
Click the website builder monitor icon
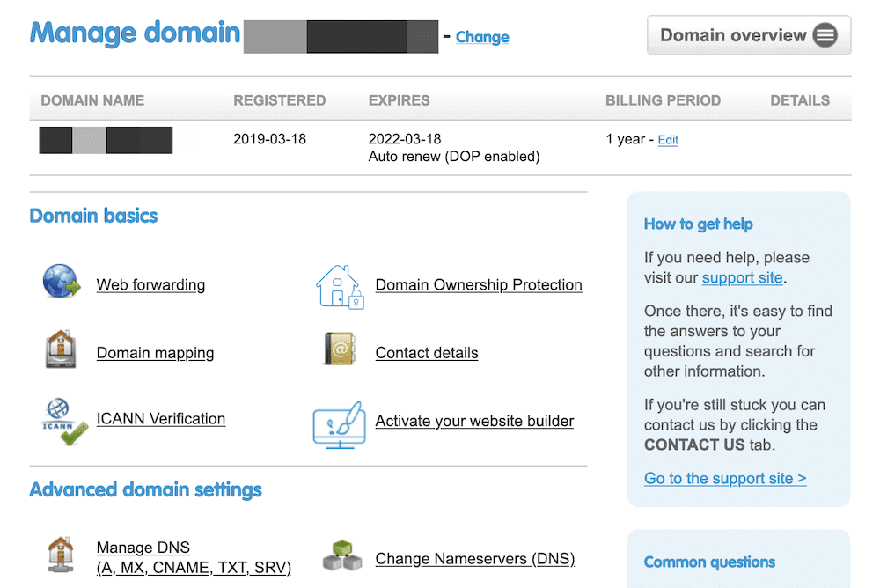[339, 424]
